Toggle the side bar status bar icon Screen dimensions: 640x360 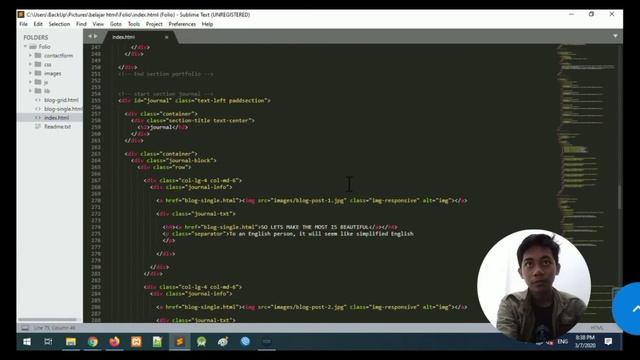pos(25,328)
